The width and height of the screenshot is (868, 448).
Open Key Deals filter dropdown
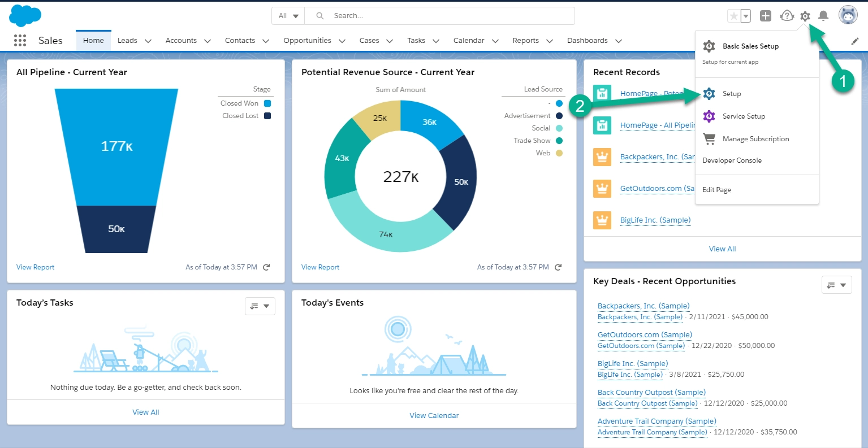pyautogui.click(x=837, y=285)
